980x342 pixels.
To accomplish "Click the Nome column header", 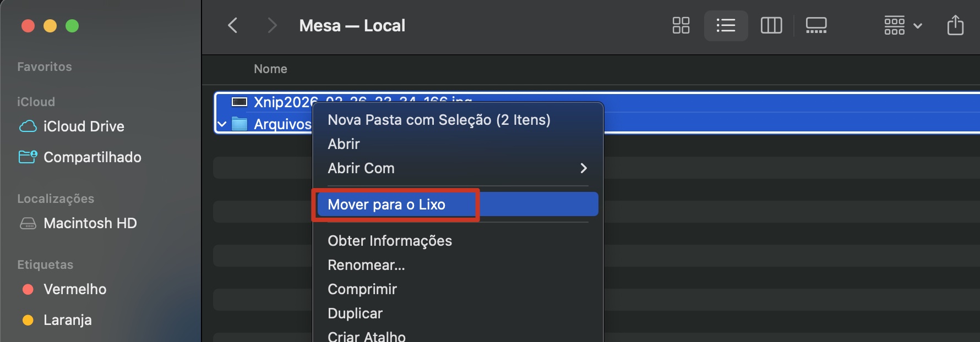I will 270,69.
